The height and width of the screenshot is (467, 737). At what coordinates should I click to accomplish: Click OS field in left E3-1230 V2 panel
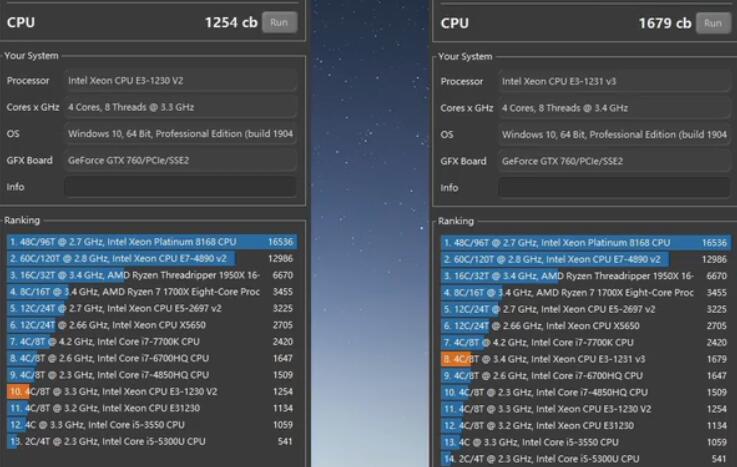pos(180,134)
